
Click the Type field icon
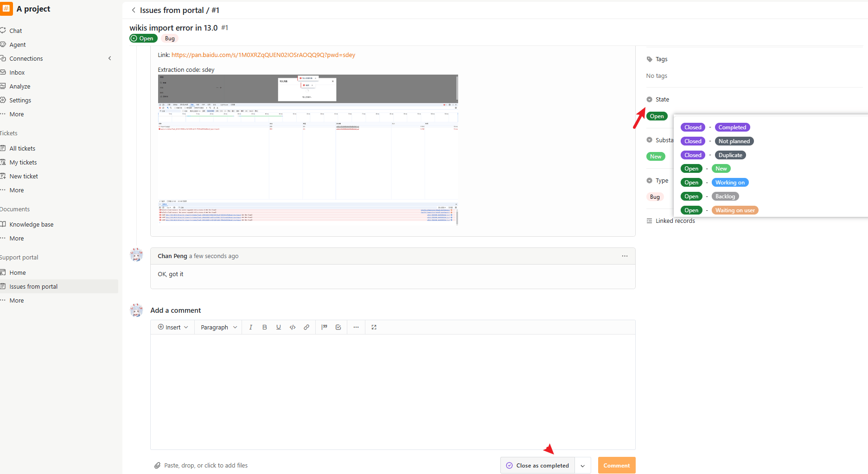pyautogui.click(x=649, y=181)
